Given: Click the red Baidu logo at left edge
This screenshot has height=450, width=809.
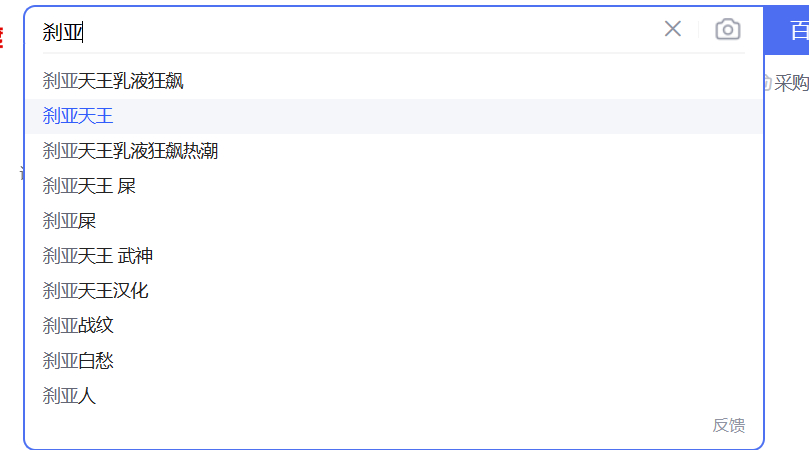Looking at the screenshot, I should tap(2, 37).
